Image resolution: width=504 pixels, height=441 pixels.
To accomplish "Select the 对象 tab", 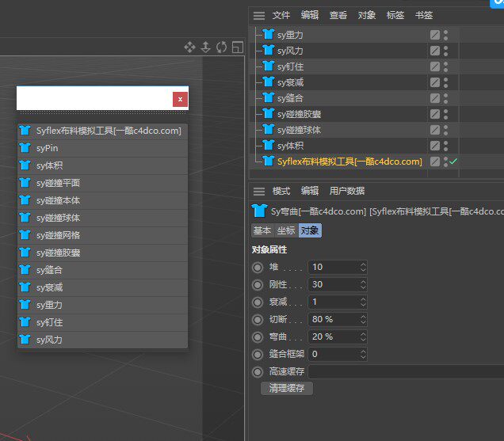I will click(x=310, y=230).
